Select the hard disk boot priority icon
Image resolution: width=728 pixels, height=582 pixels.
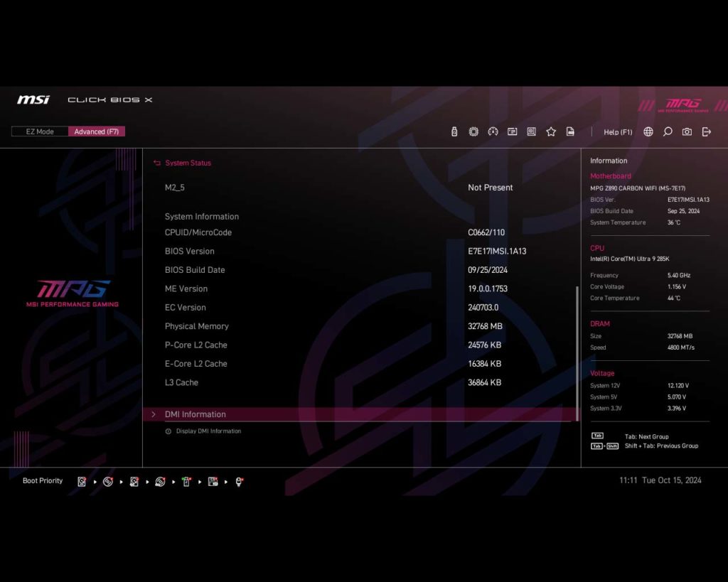82,482
